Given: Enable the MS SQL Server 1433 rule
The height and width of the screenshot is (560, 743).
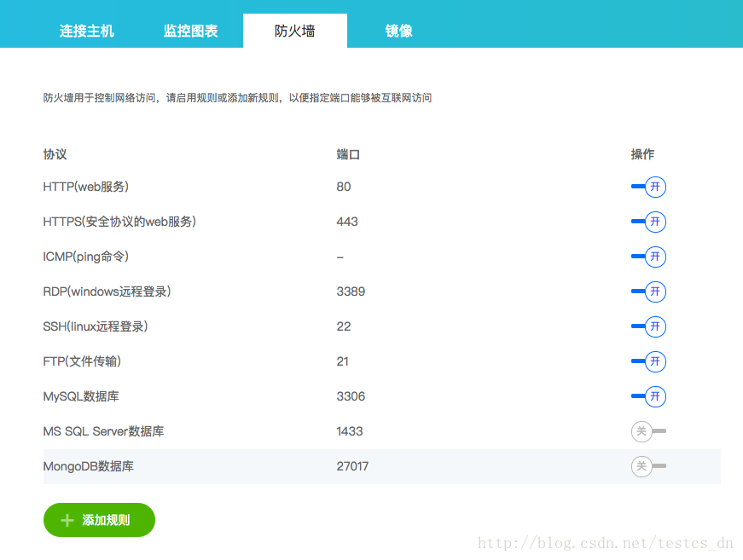Looking at the screenshot, I should [x=648, y=431].
